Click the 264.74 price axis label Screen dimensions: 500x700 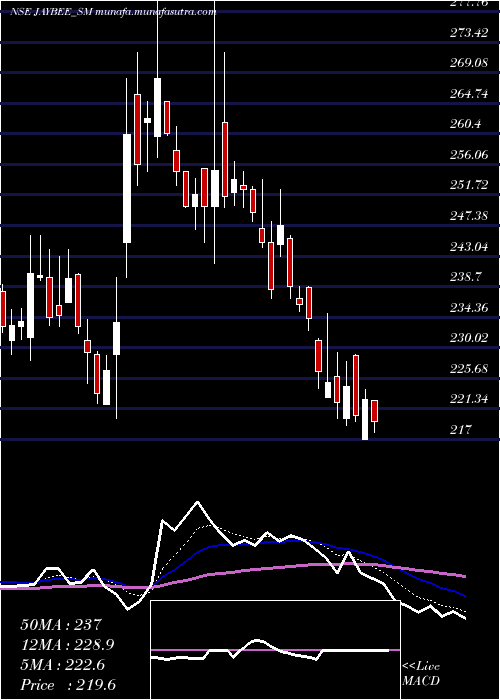click(469, 94)
